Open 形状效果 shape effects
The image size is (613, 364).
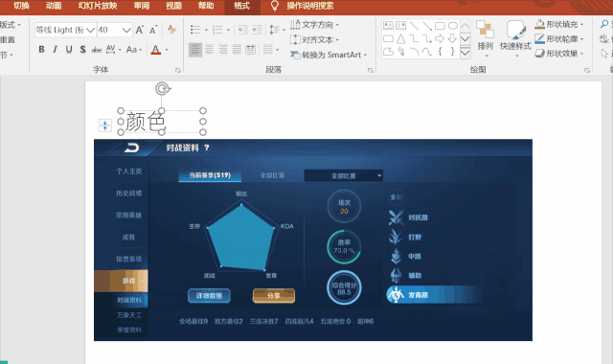tap(559, 54)
